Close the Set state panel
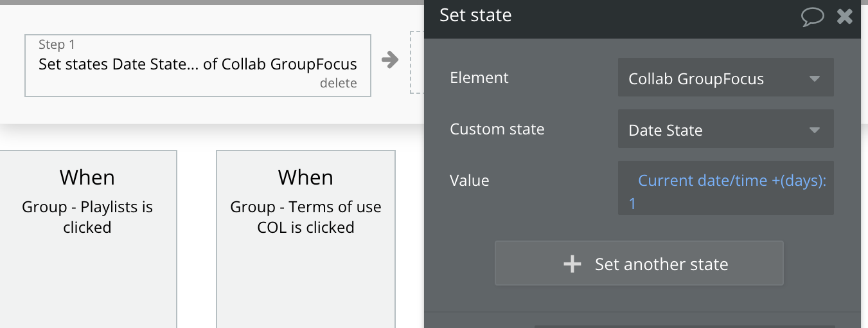Screen dimensions: 868x328 (x=845, y=17)
